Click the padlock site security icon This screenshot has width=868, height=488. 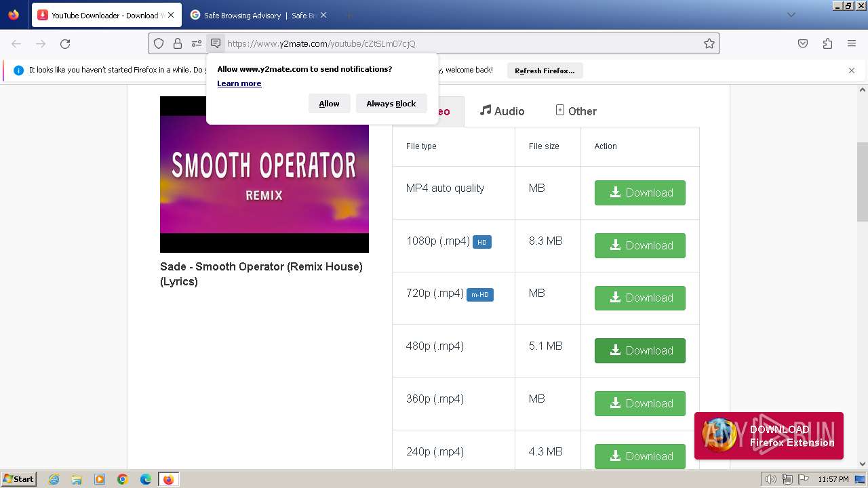click(178, 43)
